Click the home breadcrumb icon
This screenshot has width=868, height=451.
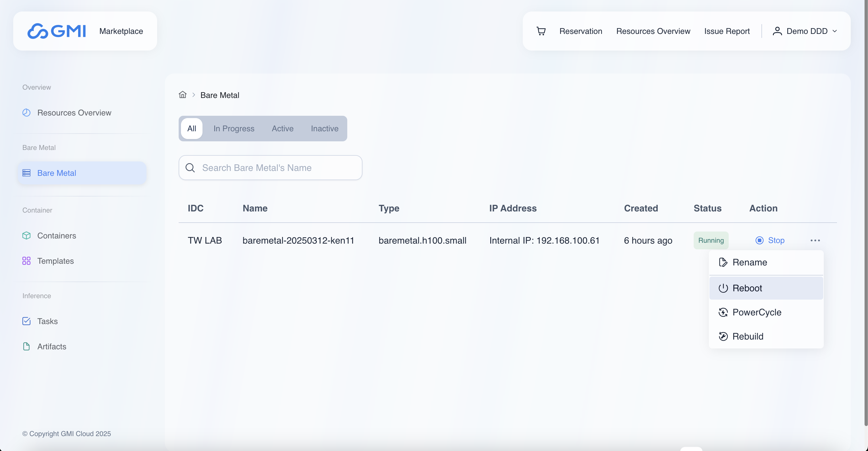(183, 95)
